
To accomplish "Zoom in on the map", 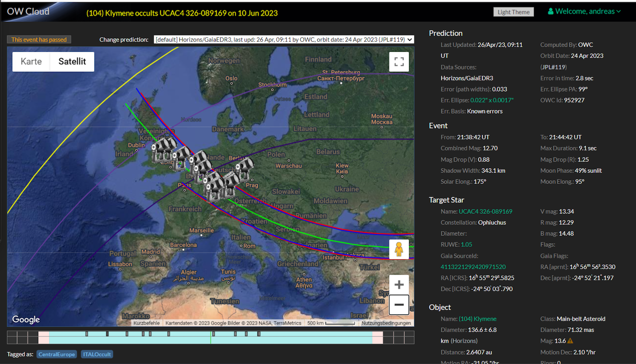I will pos(399,284).
